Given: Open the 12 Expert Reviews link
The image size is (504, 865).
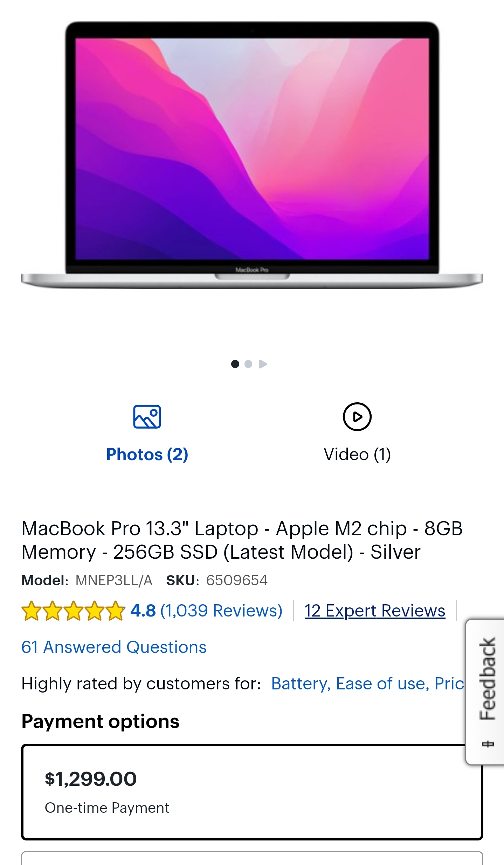Looking at the screenshot, I should [375, 611].
